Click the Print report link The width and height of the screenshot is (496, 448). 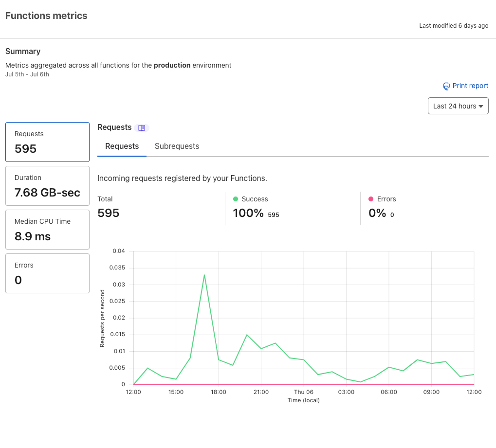click(x=470, y=86)
